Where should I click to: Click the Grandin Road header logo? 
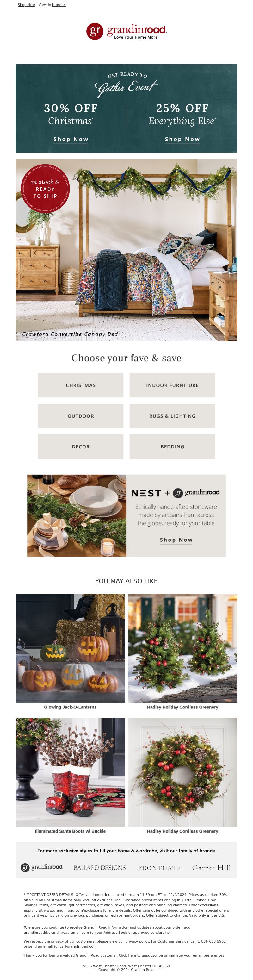pyautogui.click(x=126, y=31)
